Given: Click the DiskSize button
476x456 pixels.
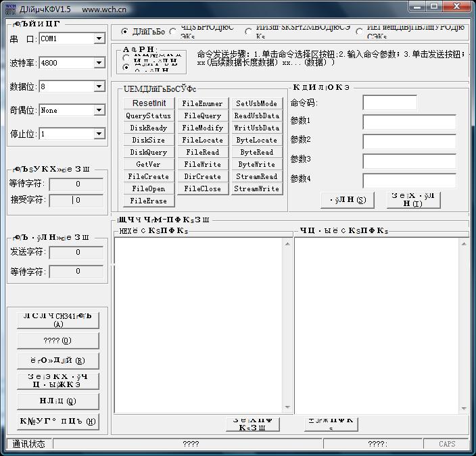Looking at the screenshot, I should coord(149,140).
